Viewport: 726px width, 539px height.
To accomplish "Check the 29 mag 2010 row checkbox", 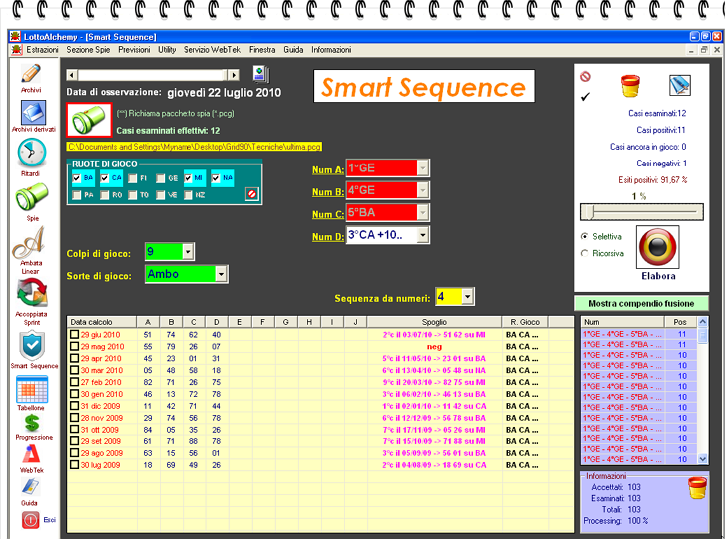I will pyautogui.click(x=74, y=346).
